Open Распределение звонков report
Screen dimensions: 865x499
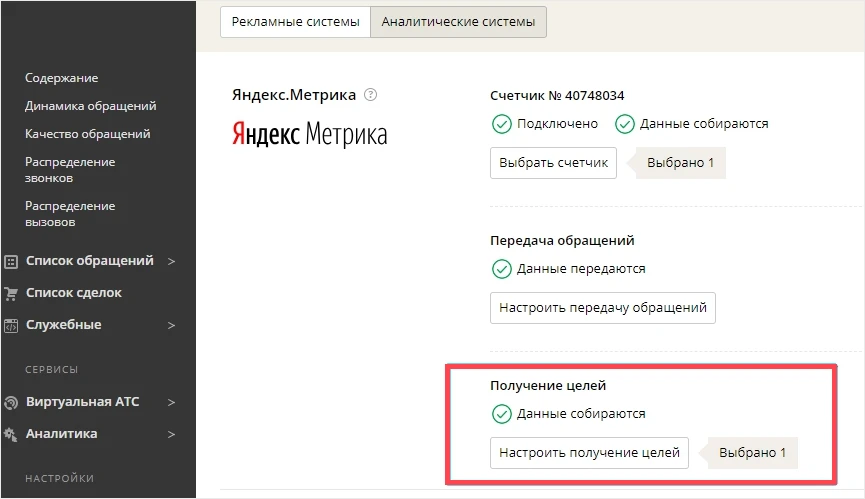[70, 170]
